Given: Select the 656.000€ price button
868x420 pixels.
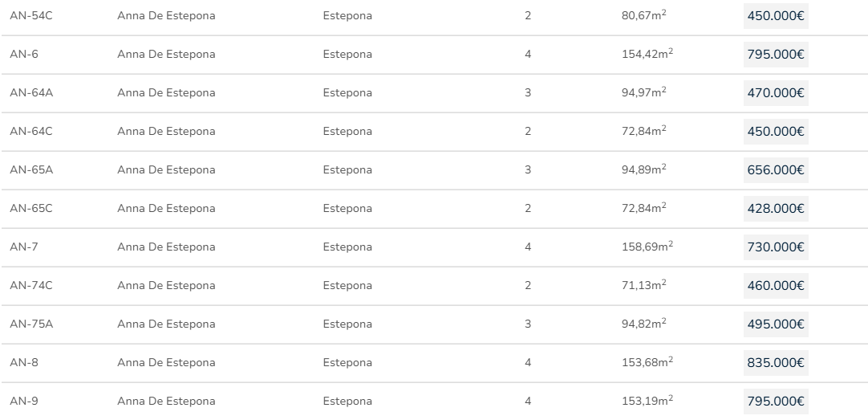Looking at the screenshot, I should click(775, 170).
